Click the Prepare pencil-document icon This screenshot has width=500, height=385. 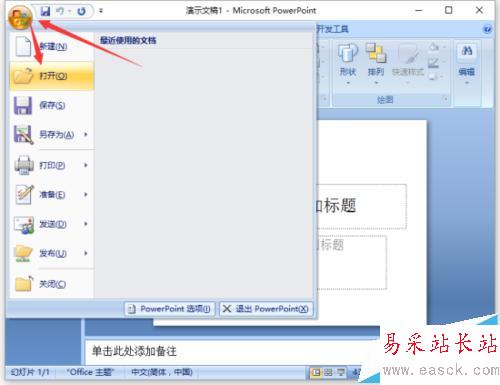click(x=24, y=194)
